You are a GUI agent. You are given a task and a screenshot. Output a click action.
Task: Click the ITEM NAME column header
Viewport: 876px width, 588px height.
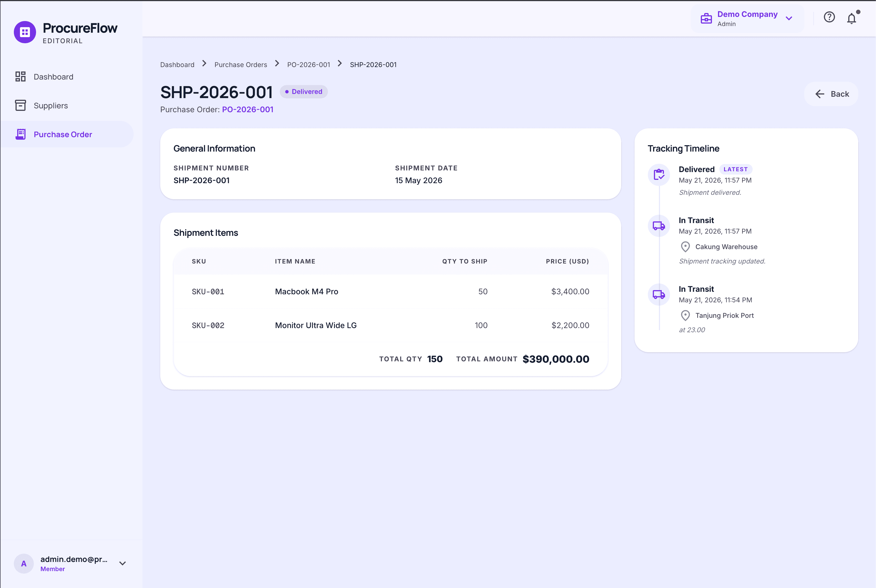(x=295, y=261)
